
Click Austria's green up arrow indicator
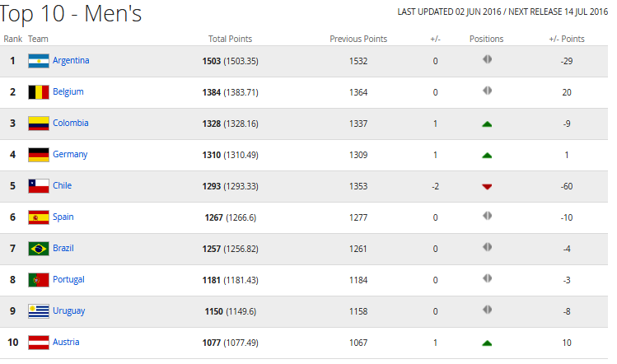click(x=487, y=343)
